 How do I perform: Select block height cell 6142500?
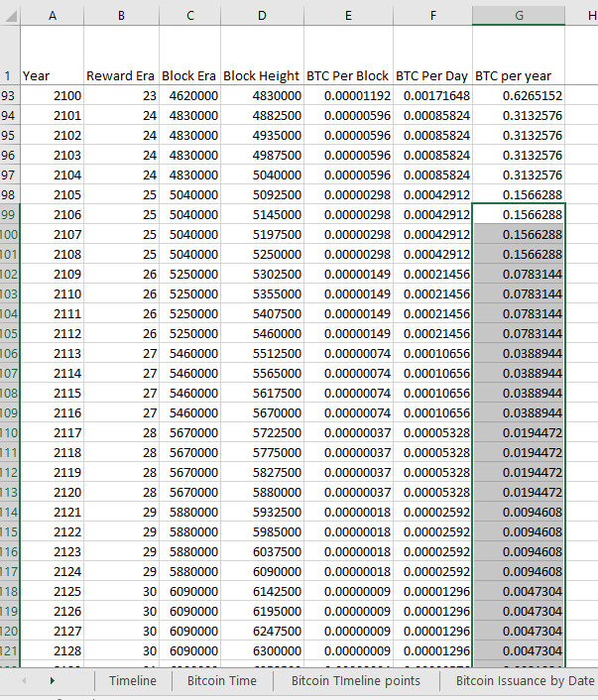click(x=262, y=591)
